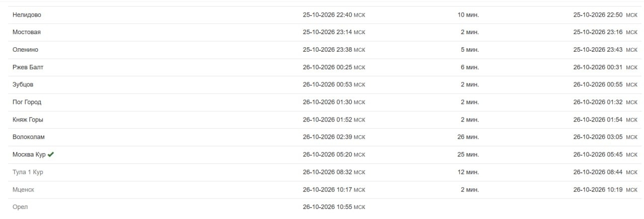Viewport: 644px width, 219px height.
Task: Click the Нелидово 10 мин. stop duration
Action: pos(468,15)
